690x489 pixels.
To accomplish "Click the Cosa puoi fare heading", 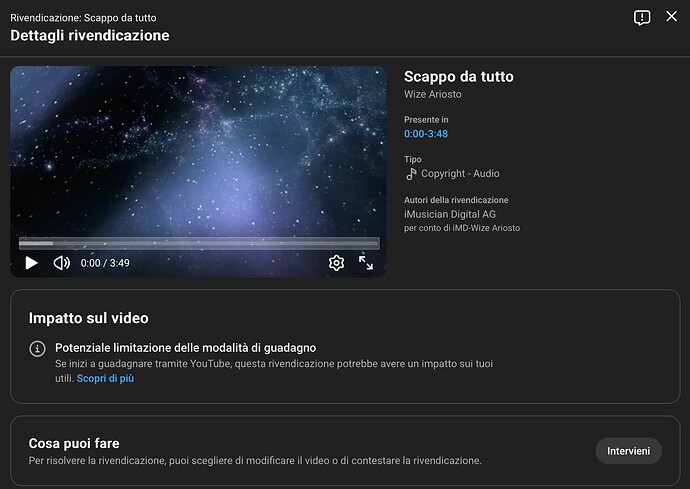I will pos(74,443).
